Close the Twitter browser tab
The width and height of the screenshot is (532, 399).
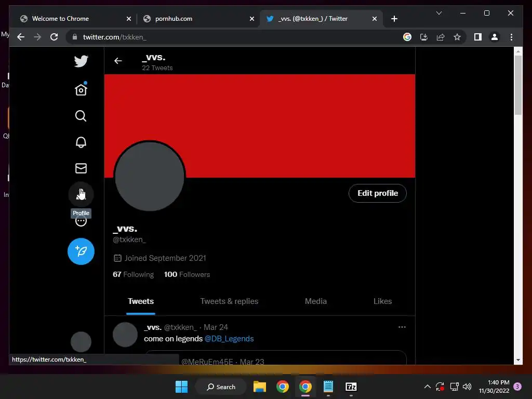[x=374, y=19]
